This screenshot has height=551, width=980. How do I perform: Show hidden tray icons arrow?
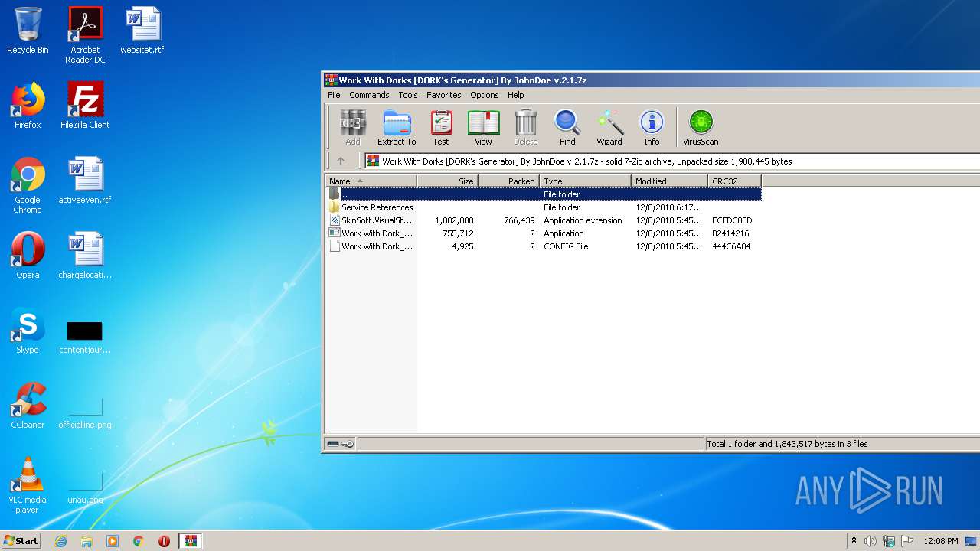click(x=854, y=541)
